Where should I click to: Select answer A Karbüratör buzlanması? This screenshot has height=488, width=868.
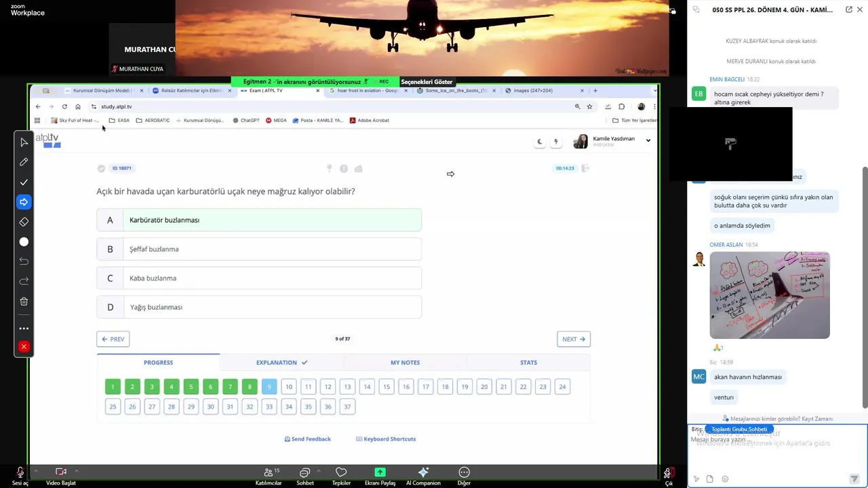tap(259, 220)
